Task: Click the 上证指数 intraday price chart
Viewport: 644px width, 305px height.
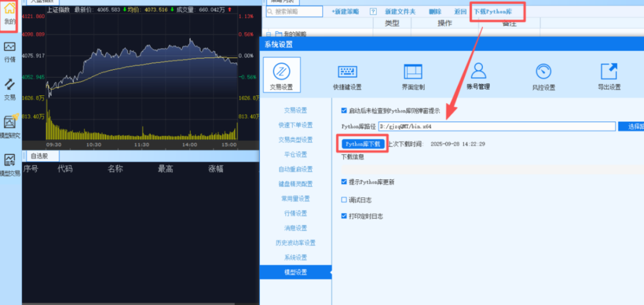Action: click(x=142, y=55)
